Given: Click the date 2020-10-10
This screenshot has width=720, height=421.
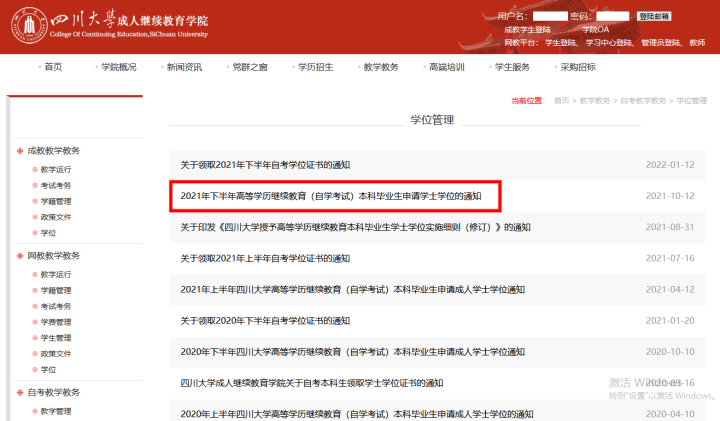Looking at the screenshot, I should [670, 352].
